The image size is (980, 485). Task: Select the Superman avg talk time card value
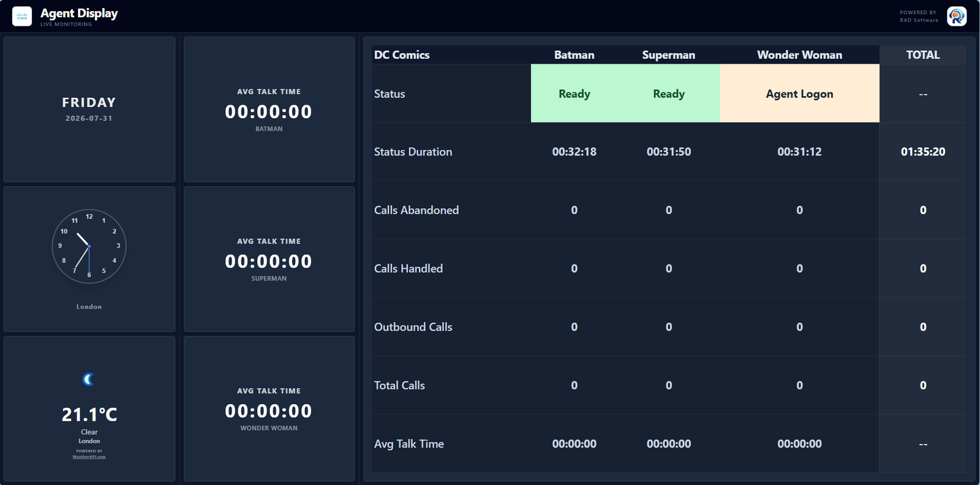[269, 261]
